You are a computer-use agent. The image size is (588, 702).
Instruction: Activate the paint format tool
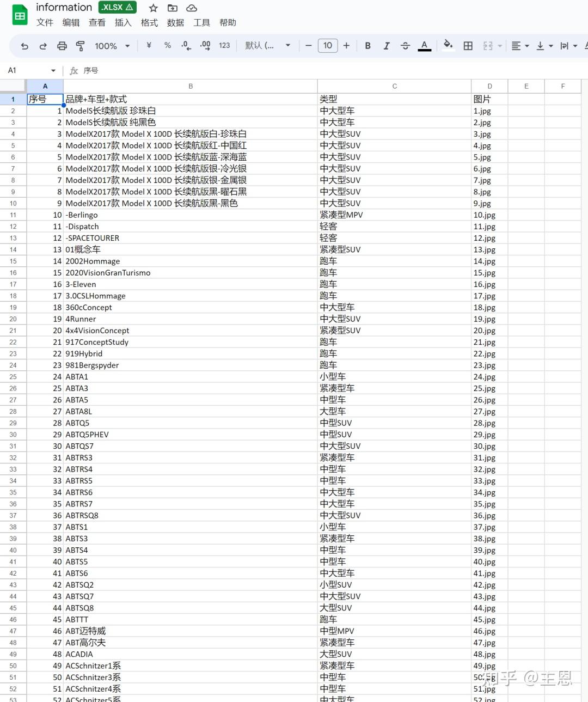[81, 46]
